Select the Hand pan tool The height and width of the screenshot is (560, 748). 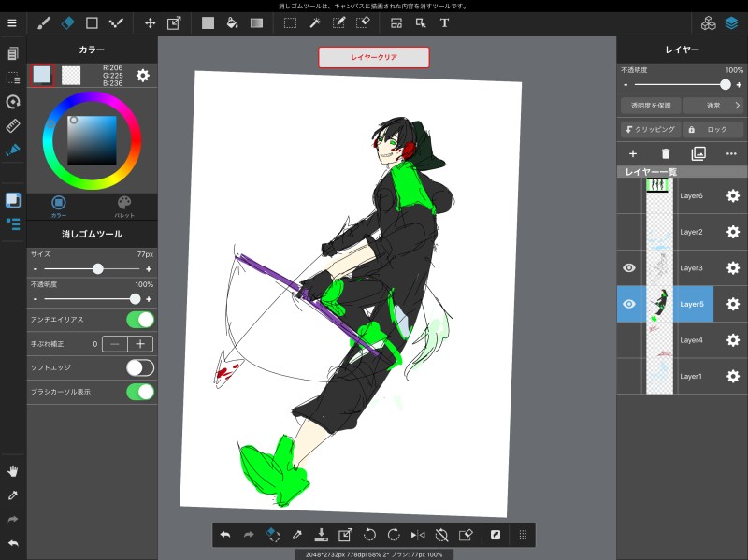click(13, 471)
